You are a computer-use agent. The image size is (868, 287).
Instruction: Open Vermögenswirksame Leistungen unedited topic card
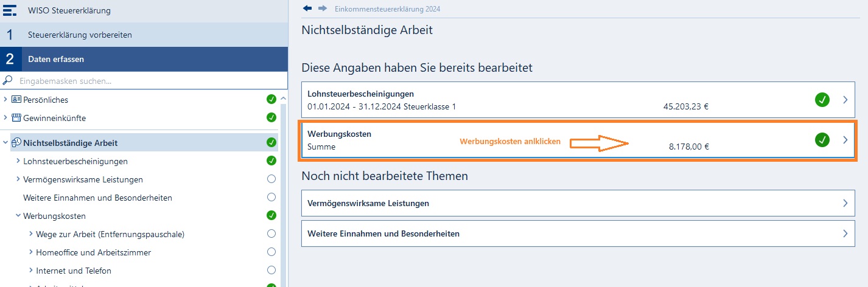579,203
